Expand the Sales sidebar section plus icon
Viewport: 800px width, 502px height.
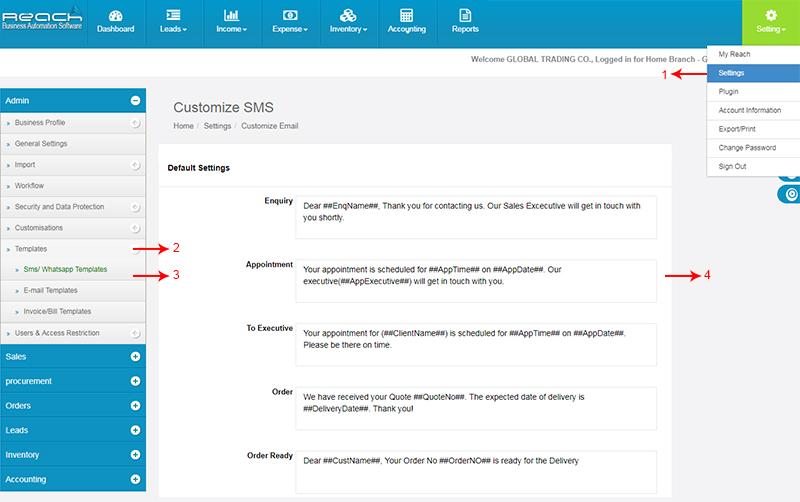pyautogui.click(x=135, y=357)
